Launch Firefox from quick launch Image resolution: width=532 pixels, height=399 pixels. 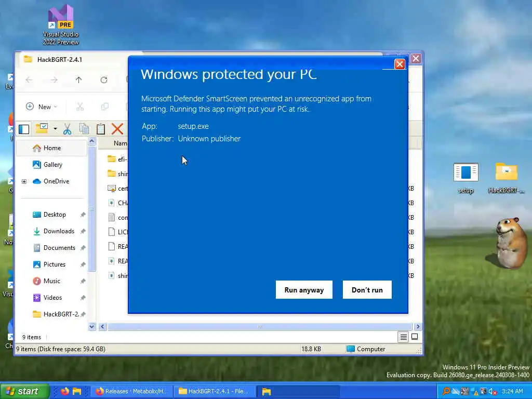[65, 392]
